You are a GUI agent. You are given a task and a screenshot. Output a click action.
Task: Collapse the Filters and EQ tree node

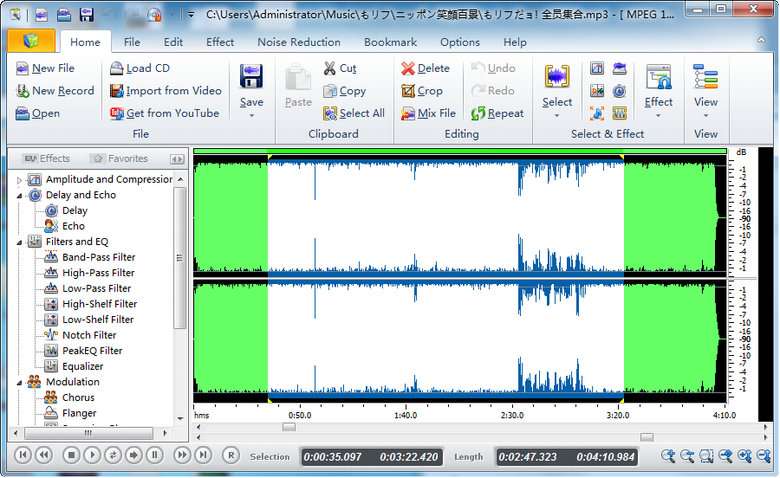19,242
